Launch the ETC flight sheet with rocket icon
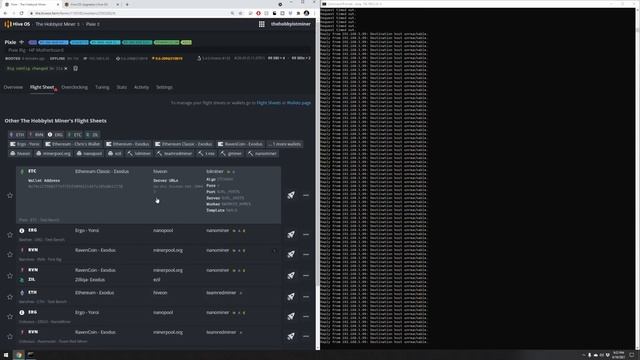Viewport: 640px width, 360px height. 291,195
